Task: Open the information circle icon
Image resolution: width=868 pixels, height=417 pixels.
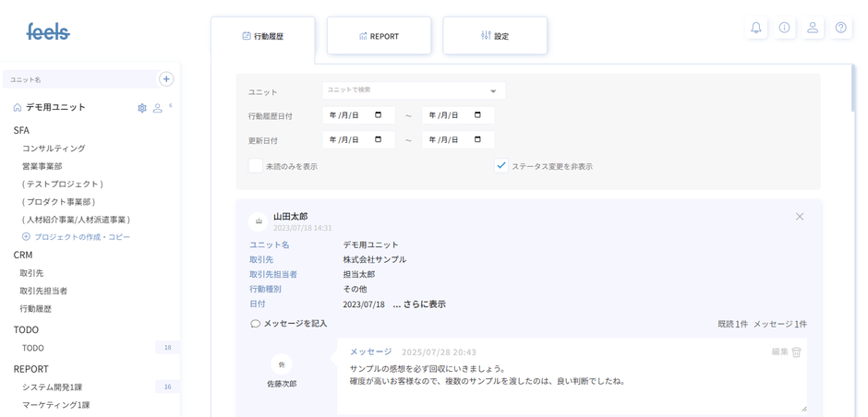Action: tap(784, 28)
